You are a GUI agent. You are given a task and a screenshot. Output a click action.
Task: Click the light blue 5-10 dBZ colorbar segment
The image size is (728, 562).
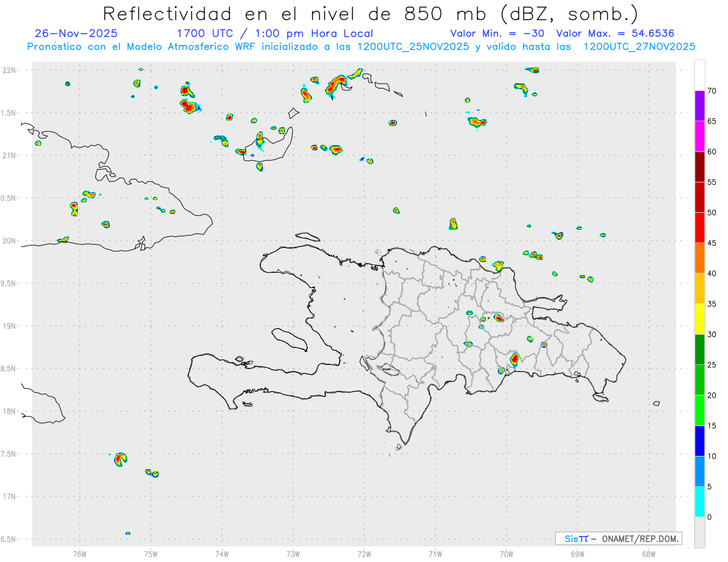tap(699, 472)
